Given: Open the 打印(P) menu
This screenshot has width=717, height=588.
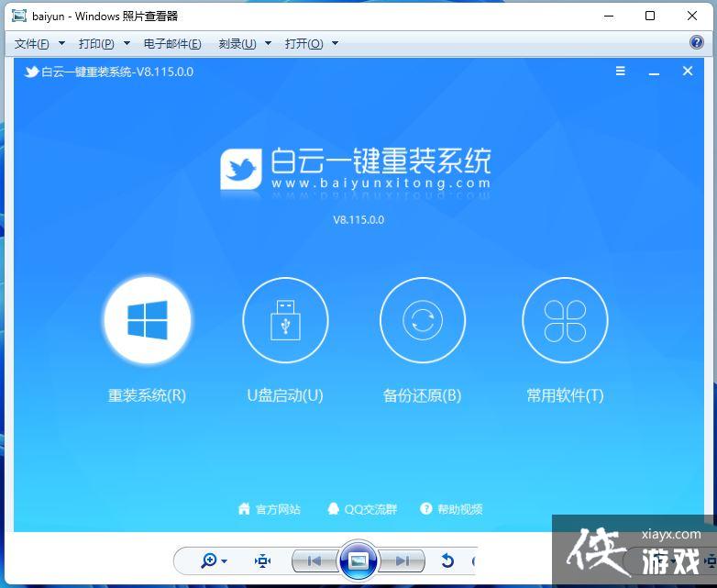Looking at the screenshot, I should 96,43.
